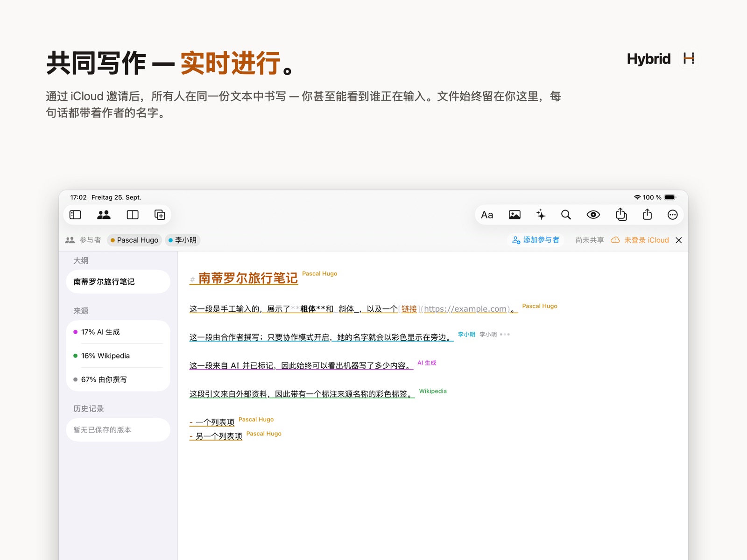
Task: Click the 参与者 label icon
Action: pos(70,240)
